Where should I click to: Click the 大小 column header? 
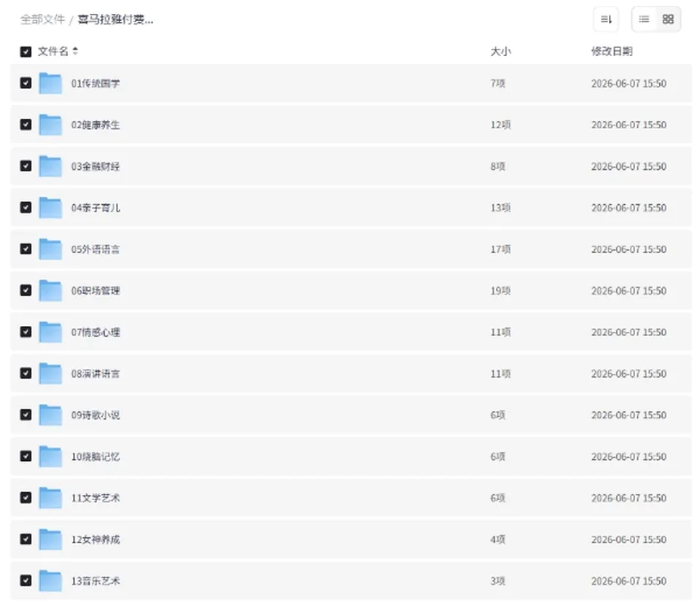tap(500, 51)
